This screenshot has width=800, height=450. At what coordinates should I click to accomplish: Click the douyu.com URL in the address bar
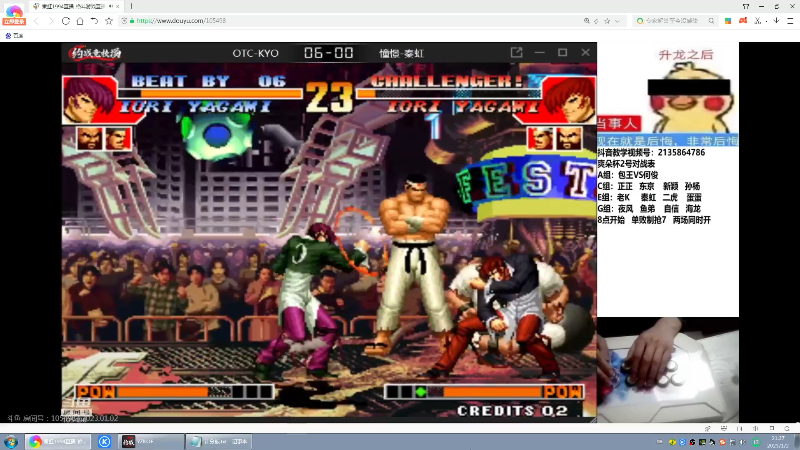[x=181, y=21]
